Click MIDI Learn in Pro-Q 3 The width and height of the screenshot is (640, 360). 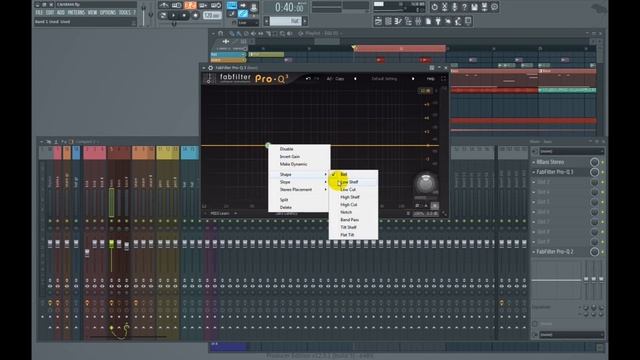click(220, 213)
